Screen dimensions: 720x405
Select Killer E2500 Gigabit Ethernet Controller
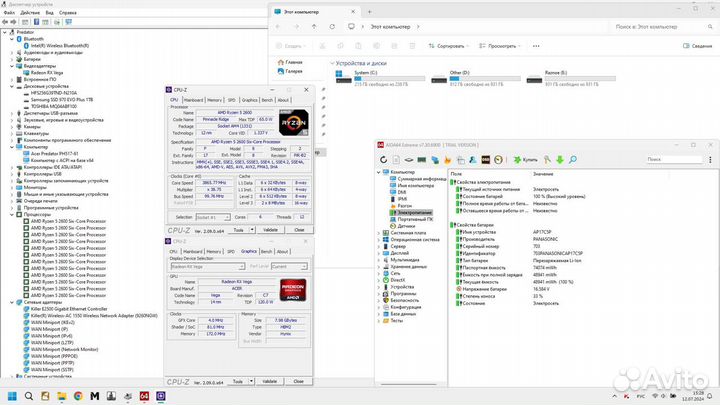(x=69, y=309)
